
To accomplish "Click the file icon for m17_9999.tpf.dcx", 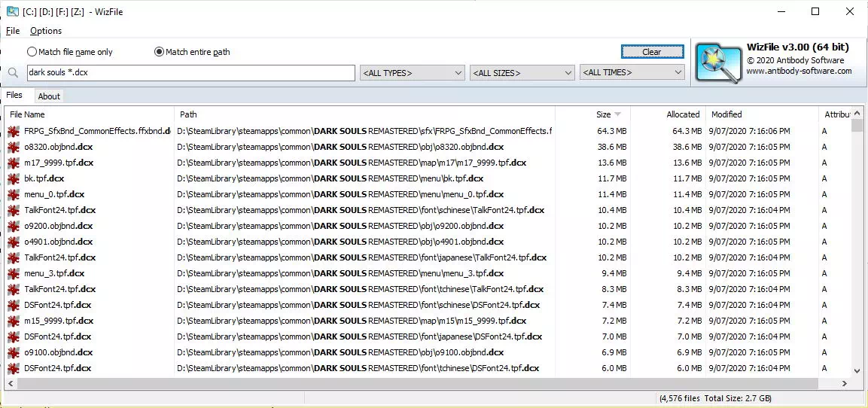I will [14, 163].
